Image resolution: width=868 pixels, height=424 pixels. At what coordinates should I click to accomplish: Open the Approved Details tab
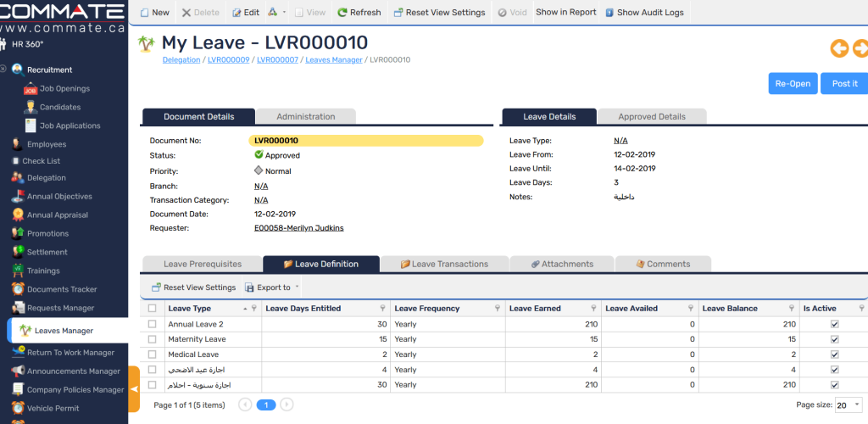(x=652, y=117)
